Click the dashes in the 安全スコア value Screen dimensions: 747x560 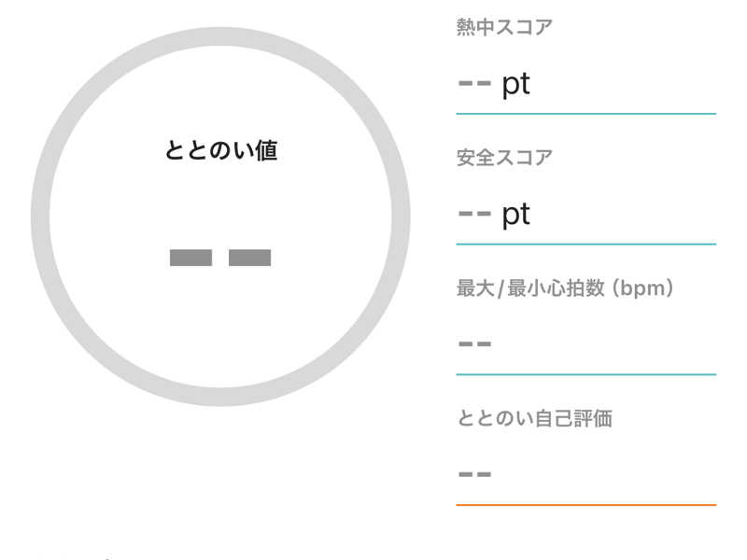tap(474, 214)
